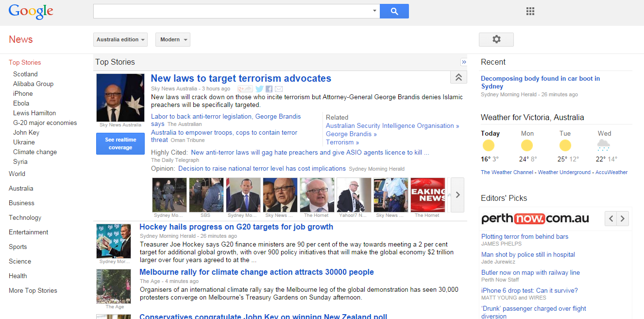Share terrorism story on Facebook
The height and width of the screenshot is (319, 644).
(269, 89)
